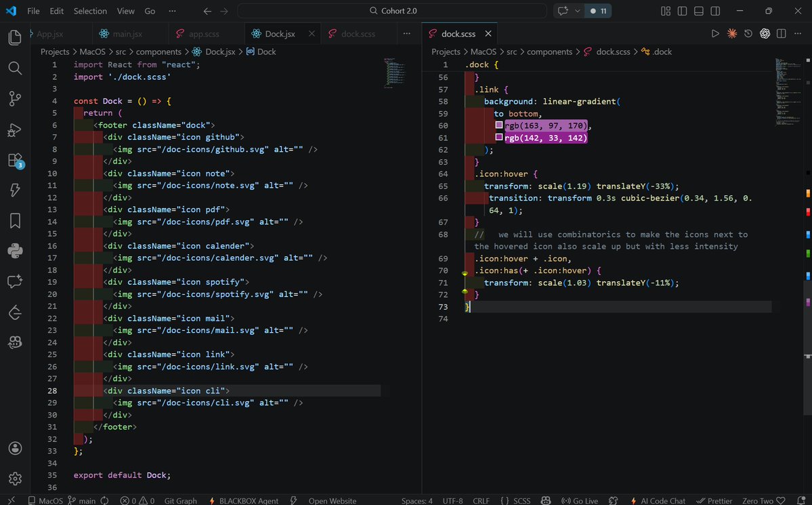812x505 pixels.
Task: Click the main branch in status bar
Action: click(82, 500)
